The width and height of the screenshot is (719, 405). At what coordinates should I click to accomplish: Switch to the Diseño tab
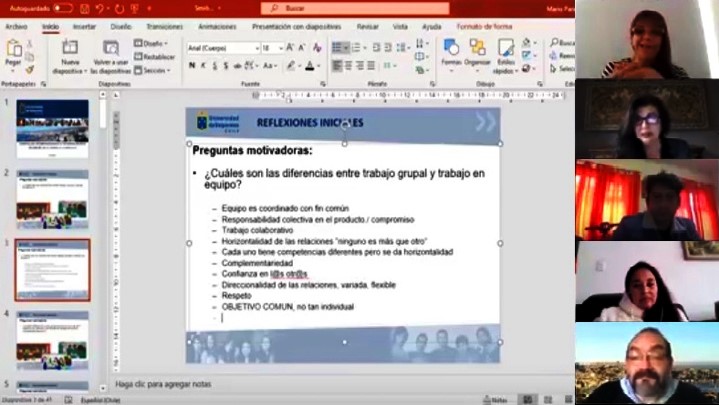[x=121, y=27]
